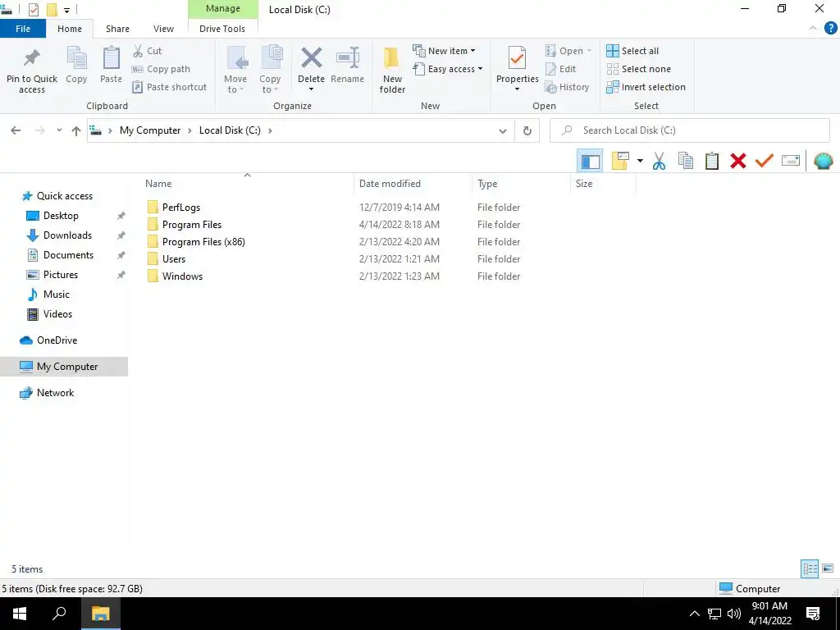The image size is (840, 630).
Task: Open Recent locations dropdown arrow
Action: click(x=59, y=130)
